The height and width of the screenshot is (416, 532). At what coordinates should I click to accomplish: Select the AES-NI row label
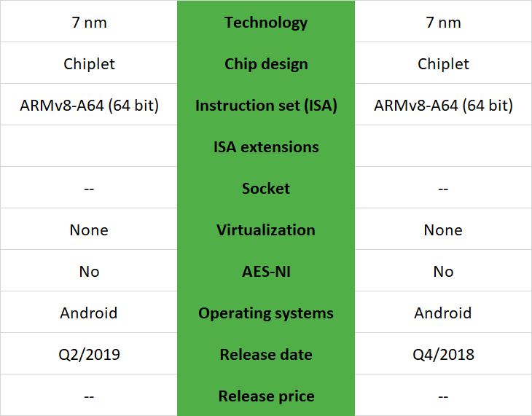(265, 271)
